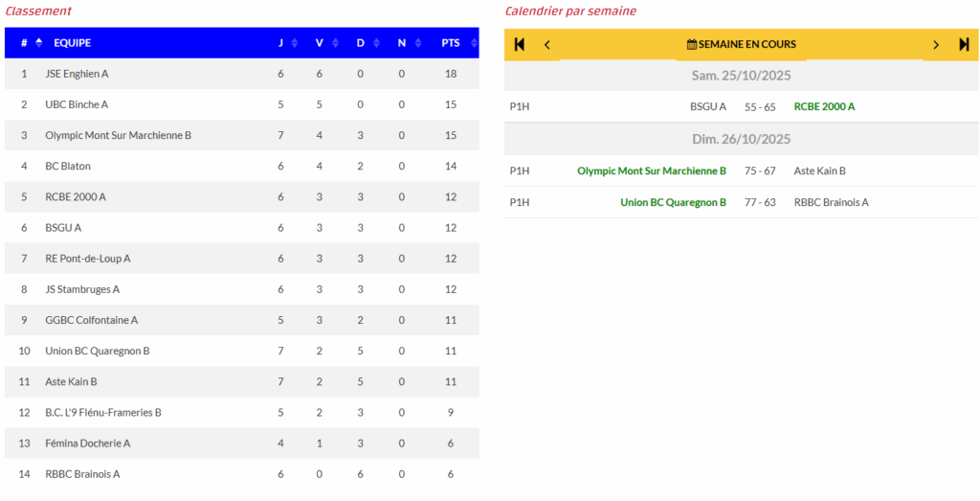
Task: Open RCBE 2000 A match winner link
Action: point(824,106)
